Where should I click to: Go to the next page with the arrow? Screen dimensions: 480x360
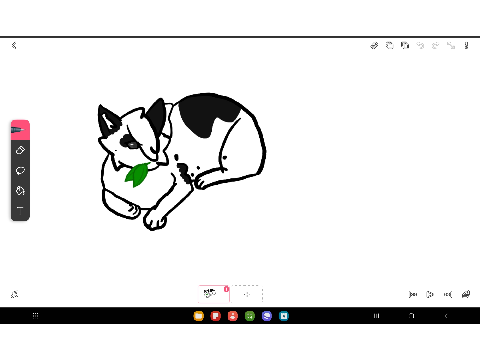[448, 294]
